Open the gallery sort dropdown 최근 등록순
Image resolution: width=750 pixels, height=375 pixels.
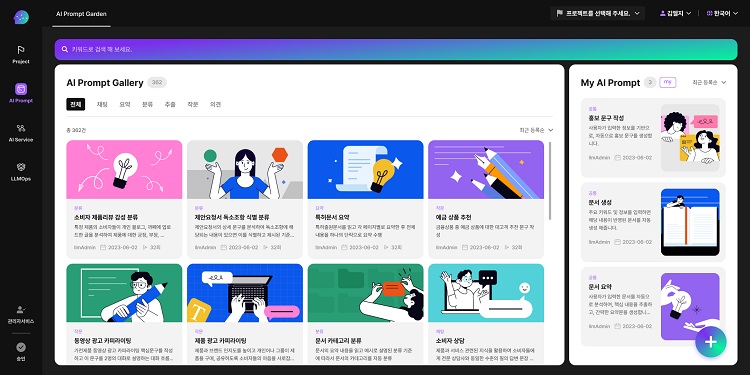coord(536,130)
